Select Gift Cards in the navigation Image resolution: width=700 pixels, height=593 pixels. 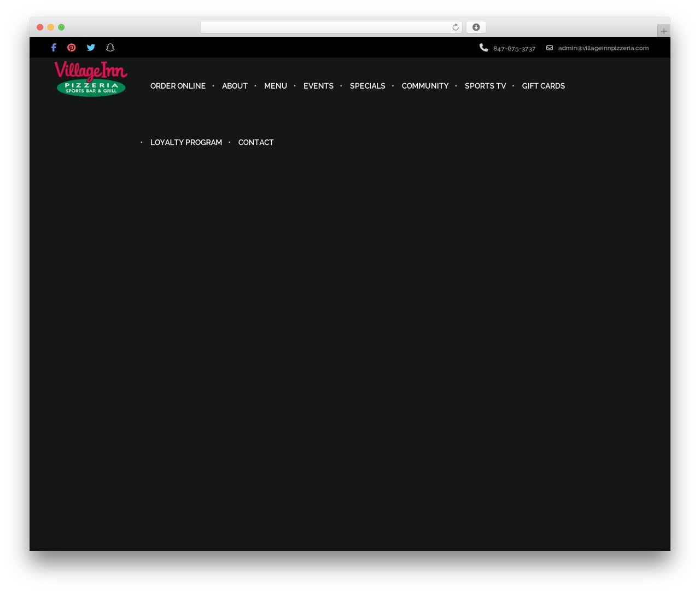click(544, 86)
